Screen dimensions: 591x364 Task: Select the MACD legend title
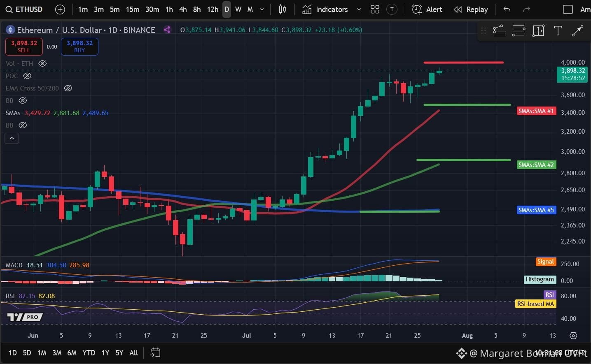pyautogui.click(x=14, y=265)
